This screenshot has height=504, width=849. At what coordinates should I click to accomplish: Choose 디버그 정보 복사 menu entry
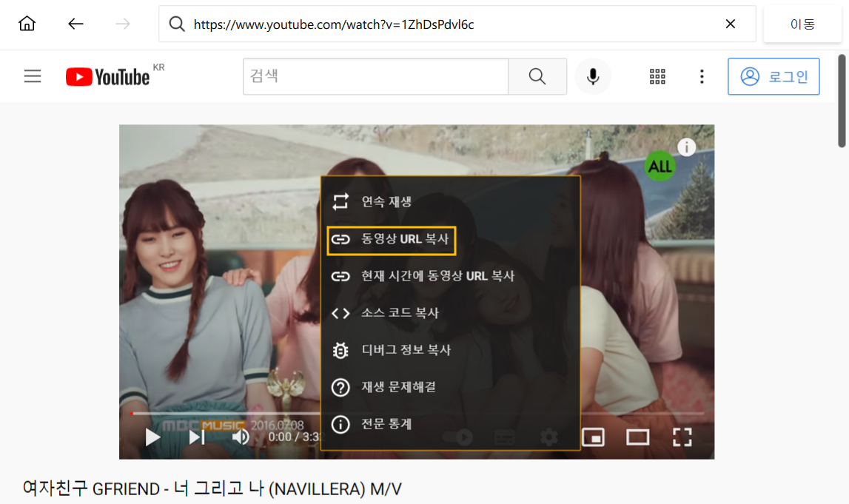(x=451, y=350)
